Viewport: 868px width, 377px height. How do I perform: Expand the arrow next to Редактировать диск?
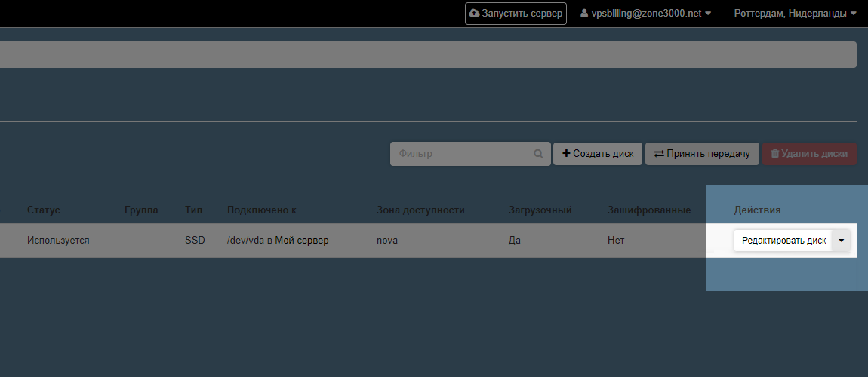point(842,241)
